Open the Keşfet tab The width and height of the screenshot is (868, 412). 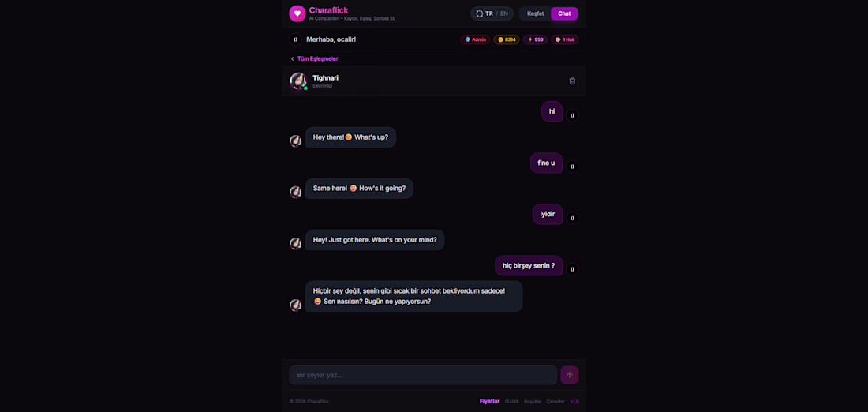click(535, 13)
